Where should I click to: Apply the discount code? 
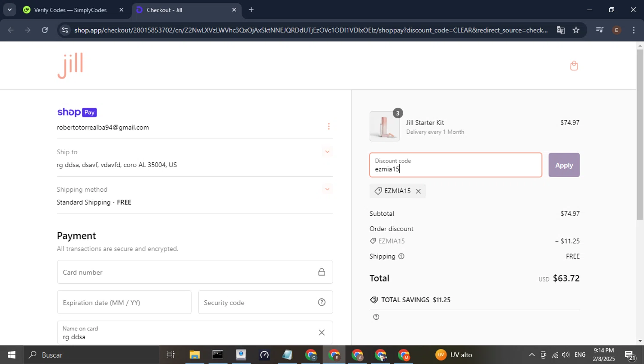click(x=564, y=165)
